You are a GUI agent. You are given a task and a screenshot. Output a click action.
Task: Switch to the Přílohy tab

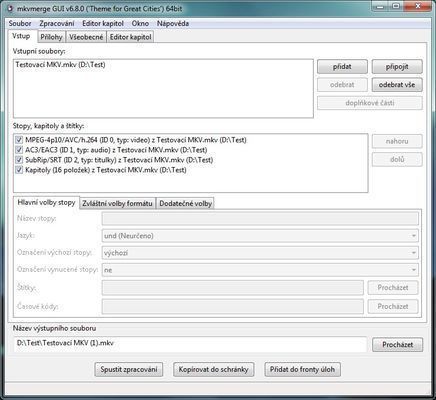pyautogui.click(x=51, y=37)
